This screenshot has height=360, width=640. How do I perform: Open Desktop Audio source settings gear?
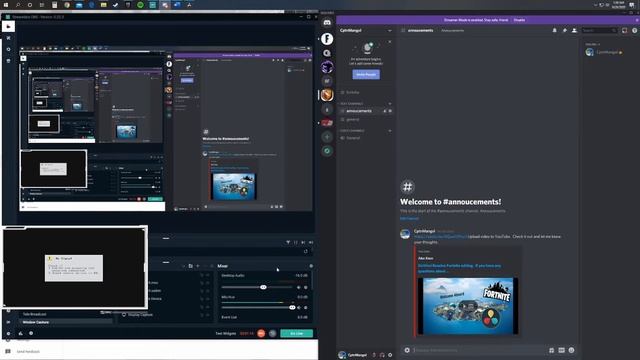point(306,287)
